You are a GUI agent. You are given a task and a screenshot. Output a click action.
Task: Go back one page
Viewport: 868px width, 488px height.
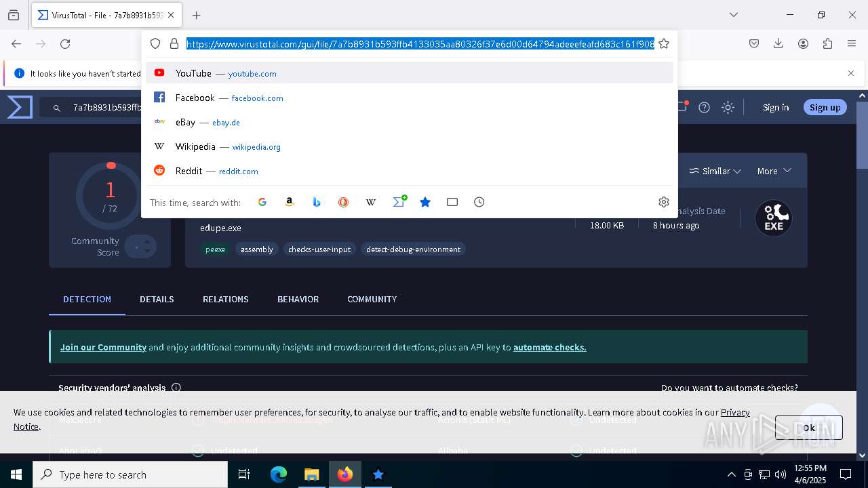point(16,43)
